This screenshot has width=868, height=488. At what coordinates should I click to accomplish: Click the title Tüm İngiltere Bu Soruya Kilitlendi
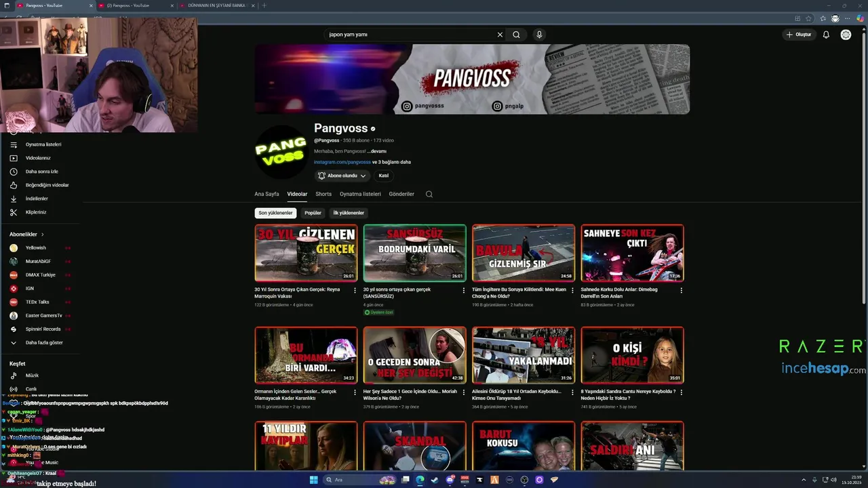pyautogui.click(x=519, y=293)
